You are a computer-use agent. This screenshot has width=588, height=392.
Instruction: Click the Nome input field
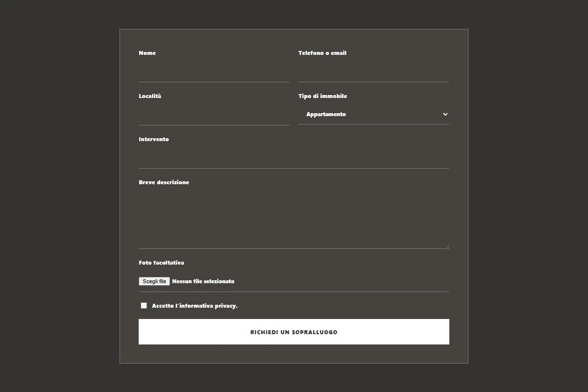pos(214,71)
